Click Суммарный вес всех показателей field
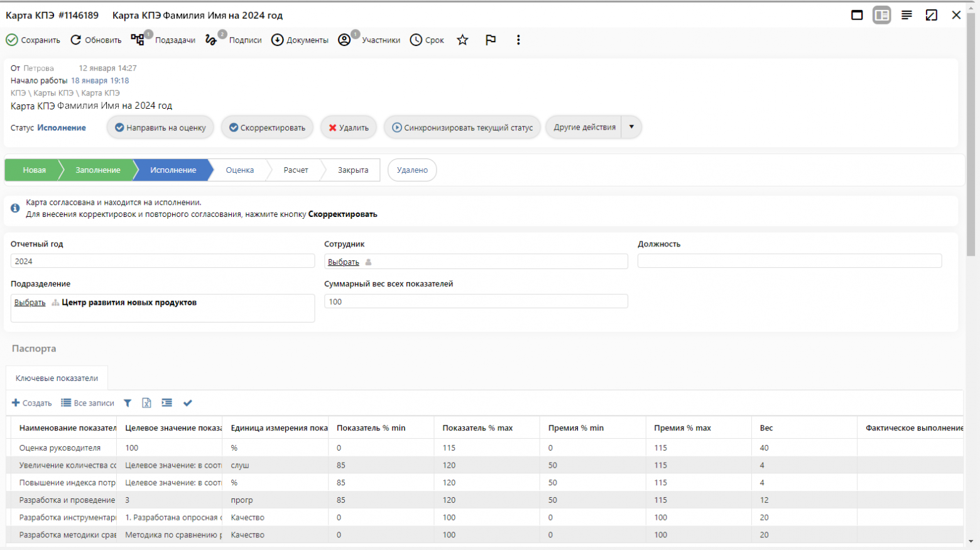980x550 pixels. pyautogui.click(x=476, y=302)
